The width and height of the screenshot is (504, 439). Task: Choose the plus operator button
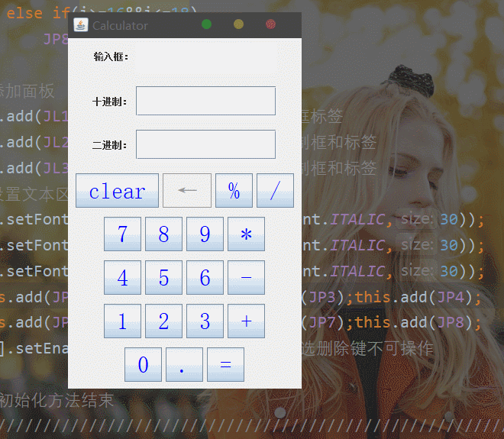246,321
